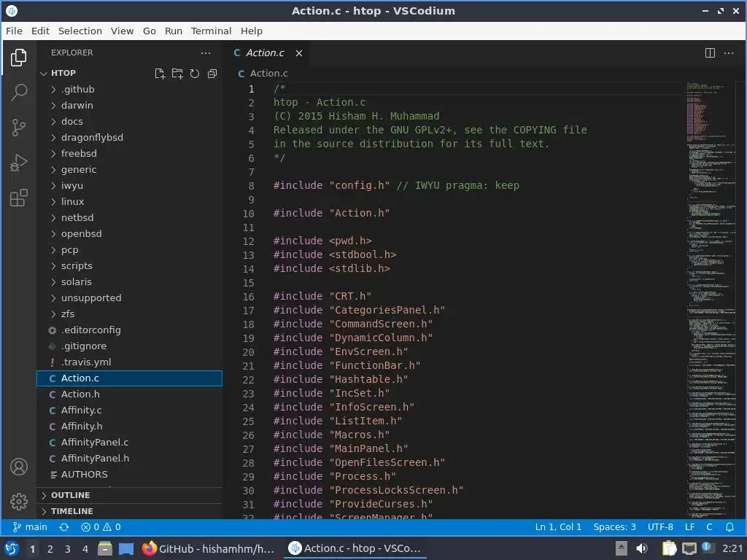Close the Action.c editor tab

[x=298, y=52]
